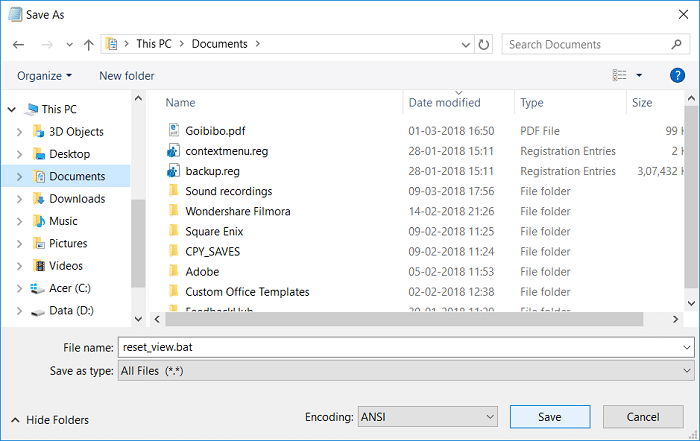Expand the Downloads tree node
700x441 pixels.
point(18,199)
